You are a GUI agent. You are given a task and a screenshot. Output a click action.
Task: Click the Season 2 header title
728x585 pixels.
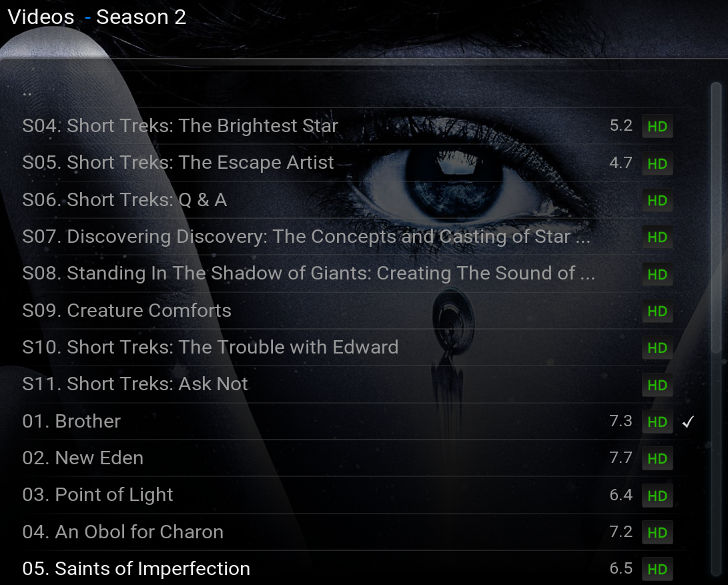141,17
